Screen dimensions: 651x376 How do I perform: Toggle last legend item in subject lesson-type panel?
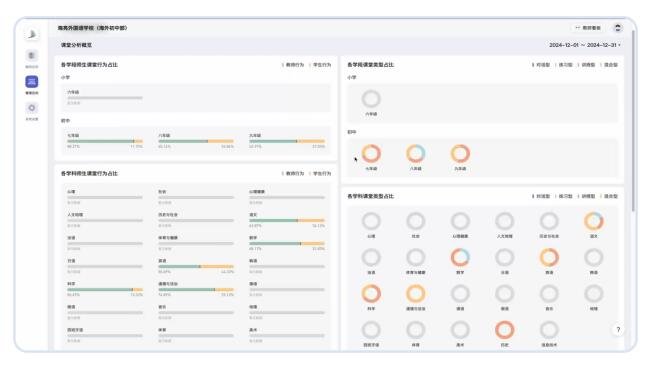pos(609,196)
